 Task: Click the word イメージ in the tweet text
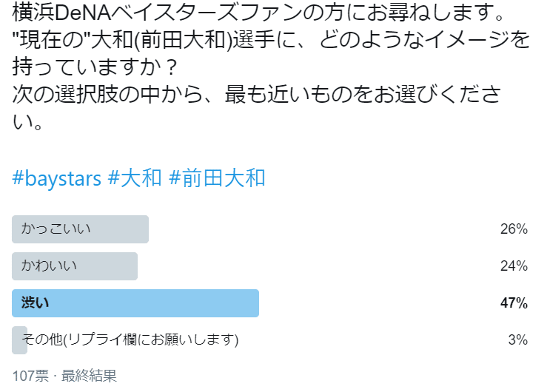pos(466,40)
